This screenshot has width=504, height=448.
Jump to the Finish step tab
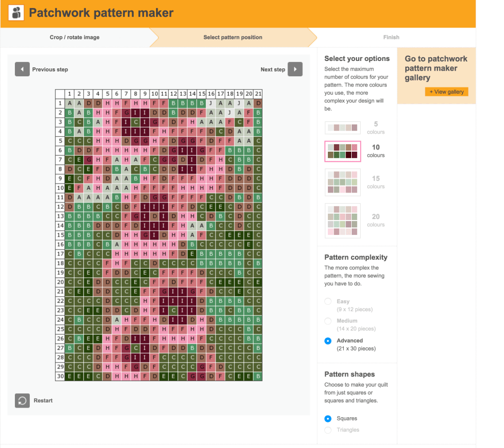click(x=391, y=38)
